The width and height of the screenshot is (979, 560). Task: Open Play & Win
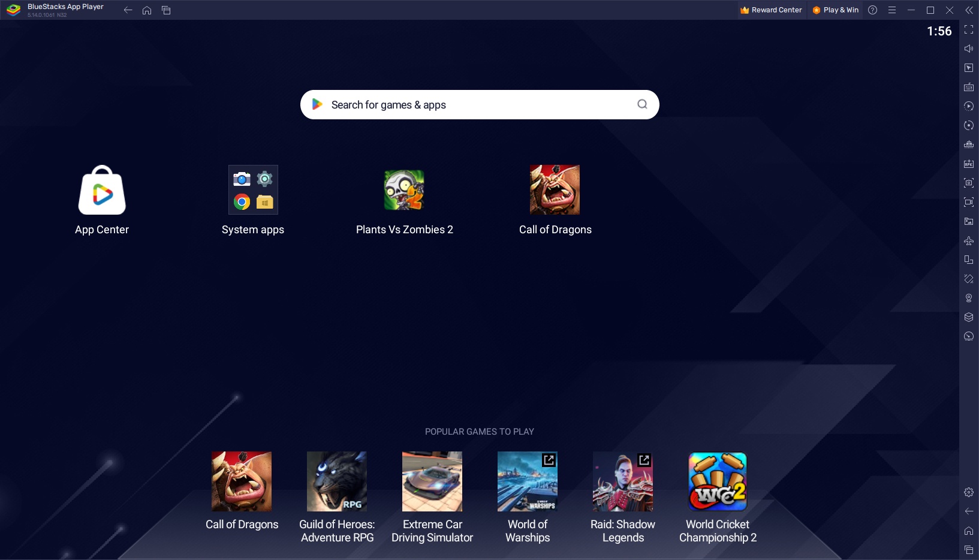pos(835,10)
